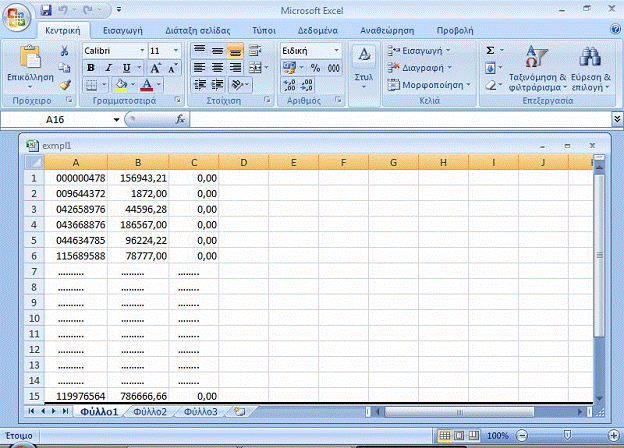Click the AutoSum sigma icon

click(x=490, y=50)
